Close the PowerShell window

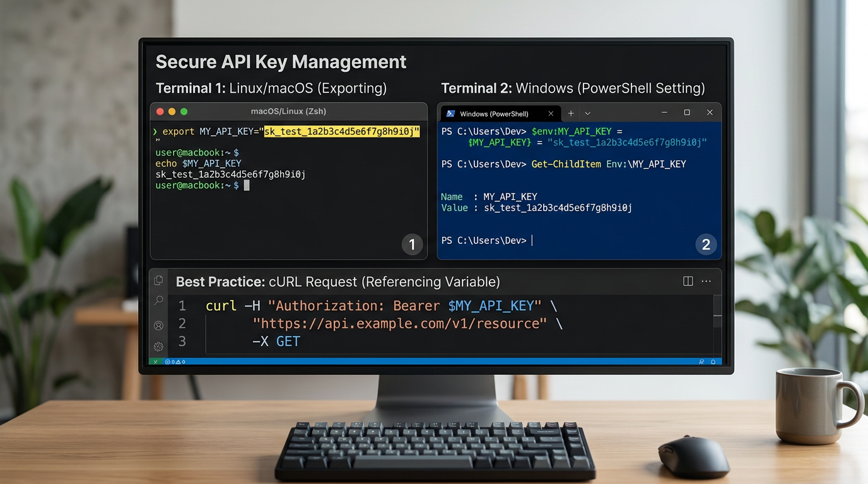(x=710, y=113)
